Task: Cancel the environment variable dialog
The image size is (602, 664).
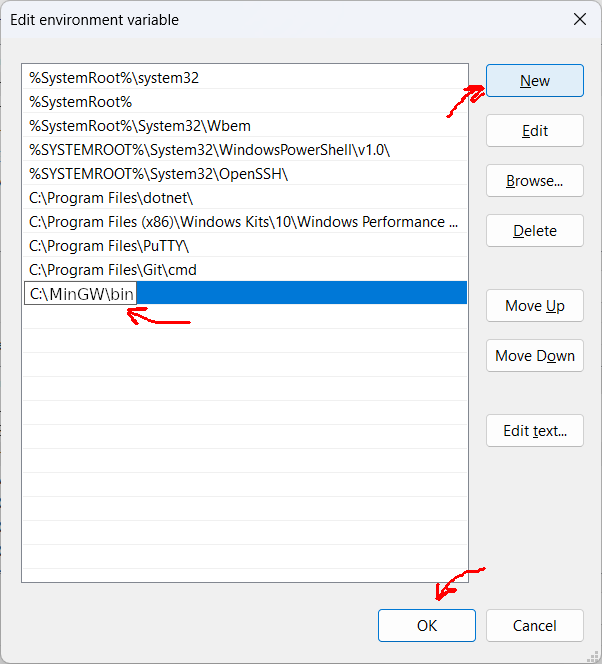Action: click(535, 625)
